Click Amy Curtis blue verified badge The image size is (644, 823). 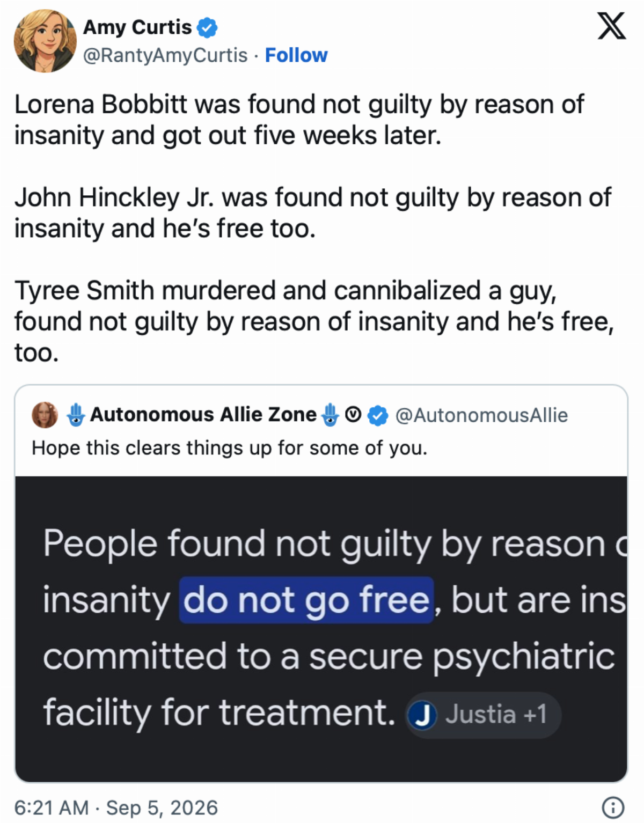[207, 27]
